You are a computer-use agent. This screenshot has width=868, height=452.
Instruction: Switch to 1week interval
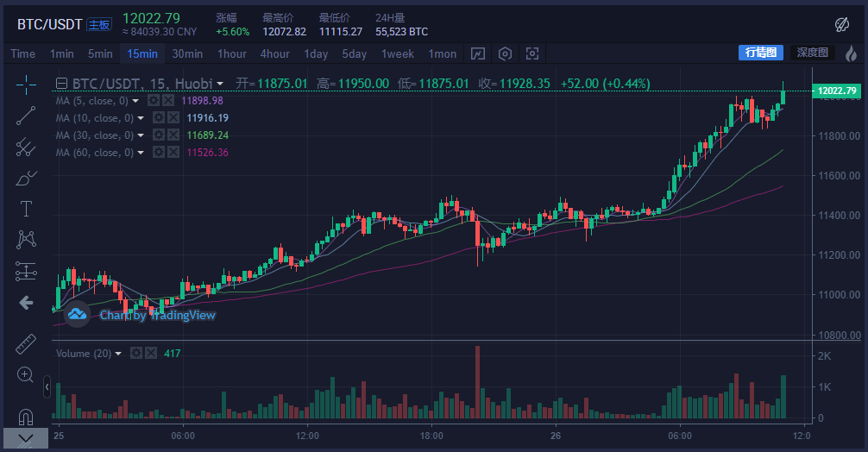point(398,53)
